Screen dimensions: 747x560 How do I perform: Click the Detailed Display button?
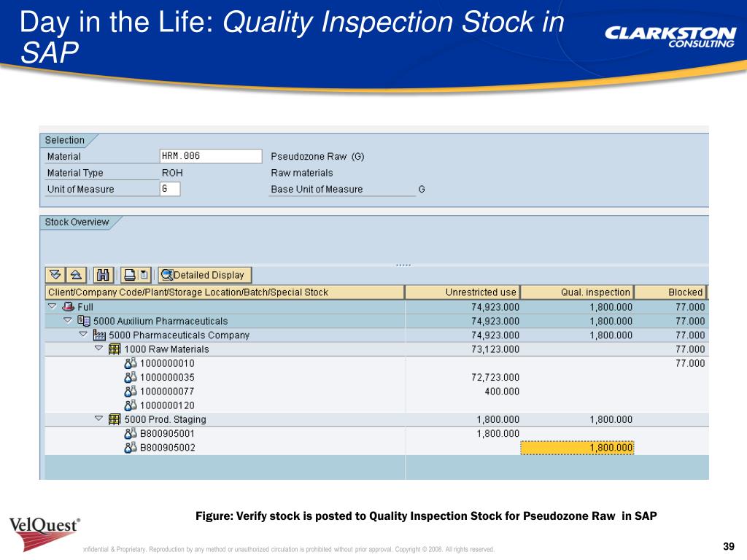coord(205,275)
